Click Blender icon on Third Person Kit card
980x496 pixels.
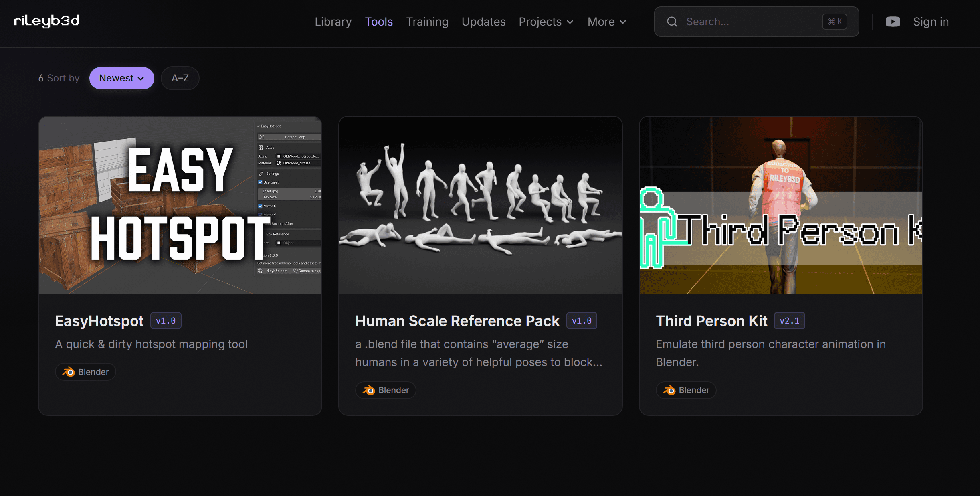point(669,390)
